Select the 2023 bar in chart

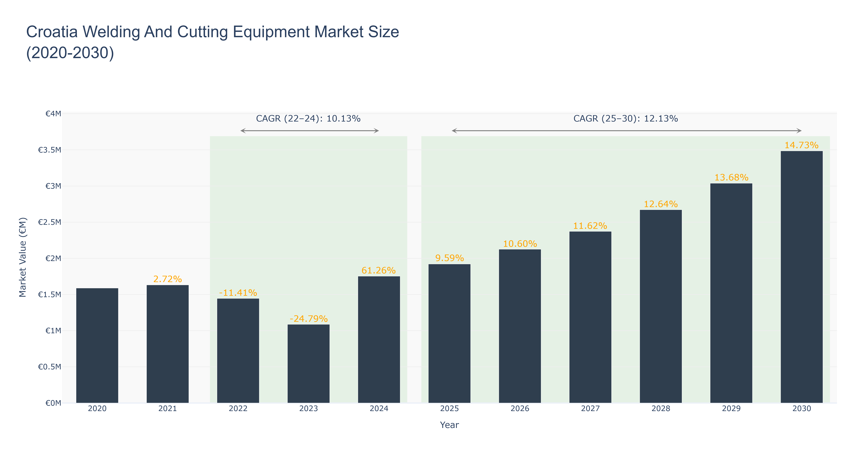tap(308, 364)
